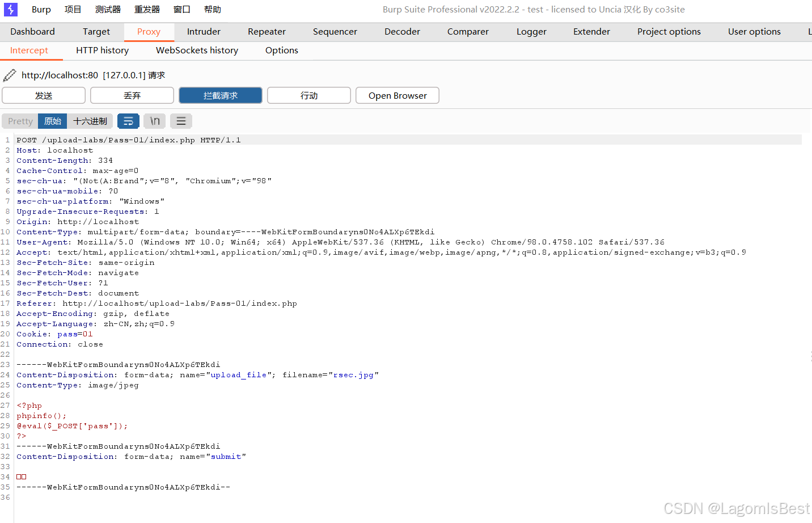Screen dimensions: 812x523
Task: Open the User options tab
Action: (x=754, y=32)
